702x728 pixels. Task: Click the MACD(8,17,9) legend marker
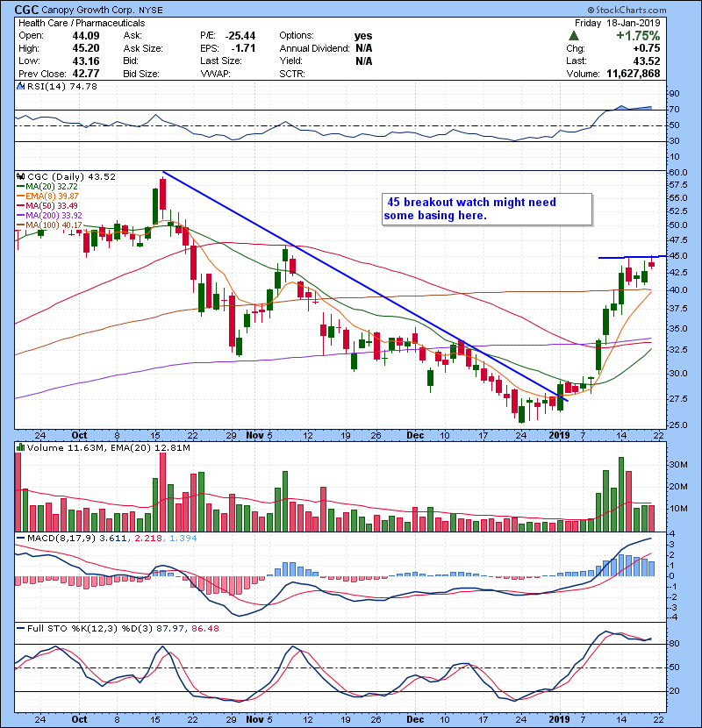tap(20, 538)
